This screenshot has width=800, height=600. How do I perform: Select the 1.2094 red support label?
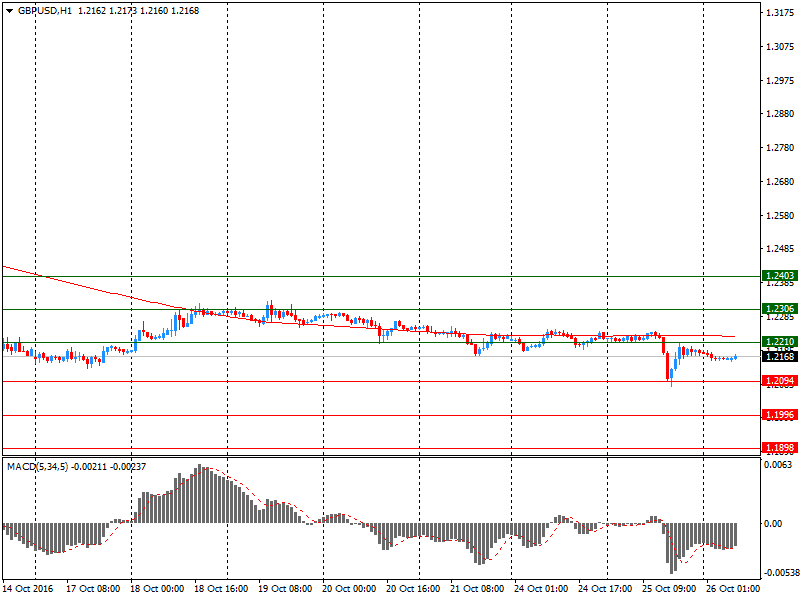[x=780, y=381]
